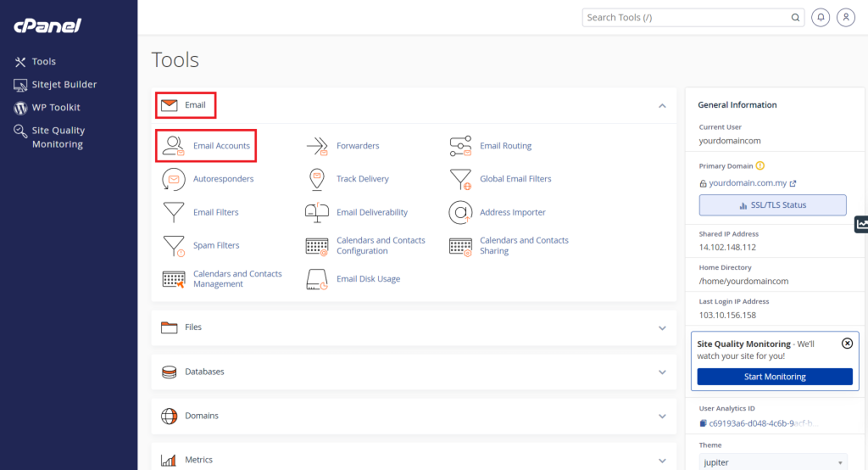868x470 pixels.
Task: Click the Start Monitoring button
Action: click(x=775, y=377)
